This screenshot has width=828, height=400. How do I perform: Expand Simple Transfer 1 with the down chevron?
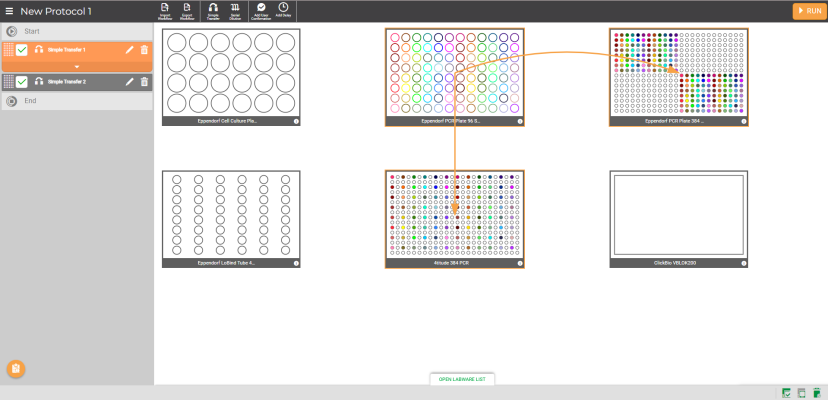77,66
